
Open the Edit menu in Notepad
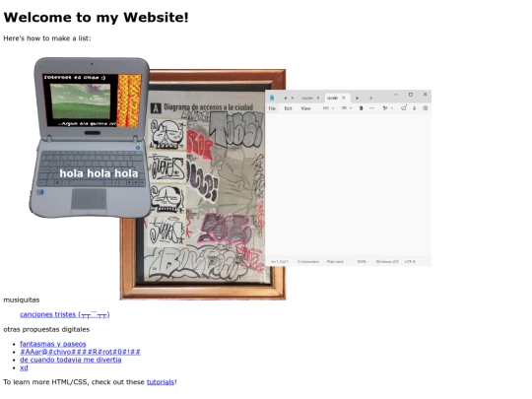288,108
